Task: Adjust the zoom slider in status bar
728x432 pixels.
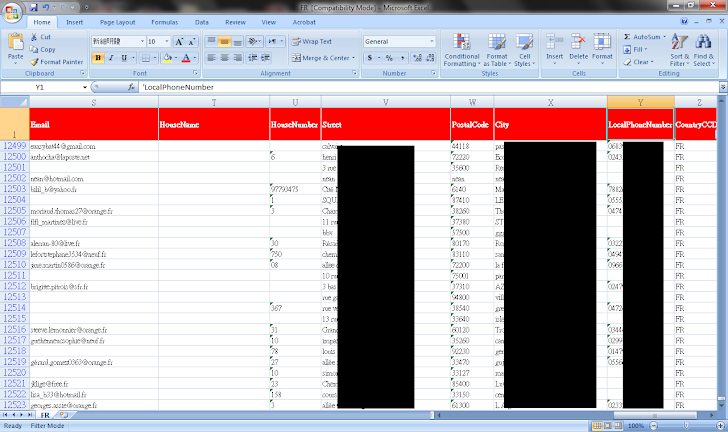Action: pyautogui.click(x=686, y=425)
